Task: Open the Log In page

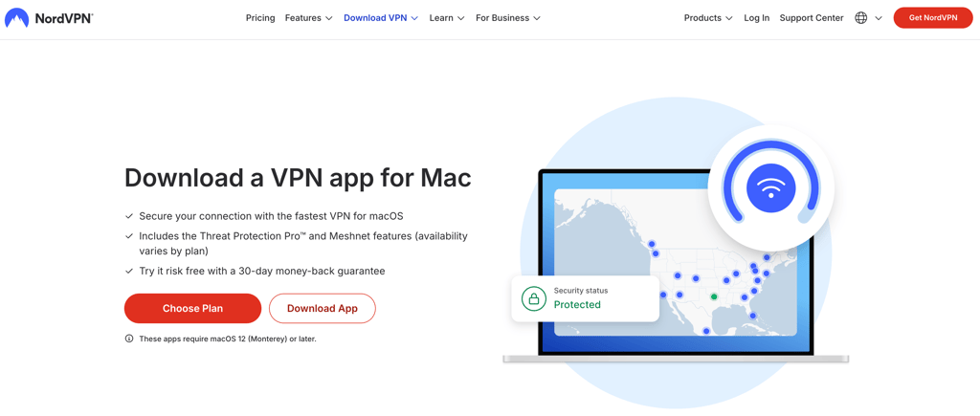Action: point(756,18)
